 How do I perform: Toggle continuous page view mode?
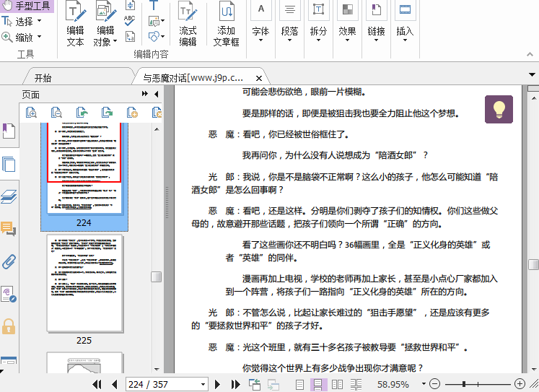tap(318, 384)
